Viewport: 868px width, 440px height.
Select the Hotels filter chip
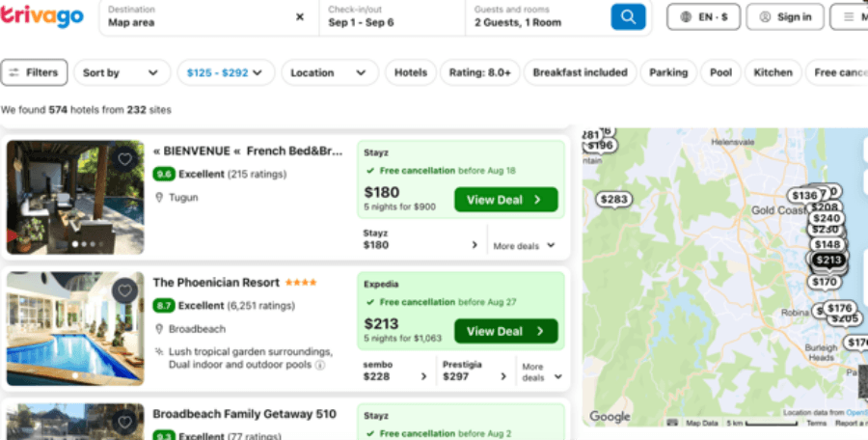[410, 72]
